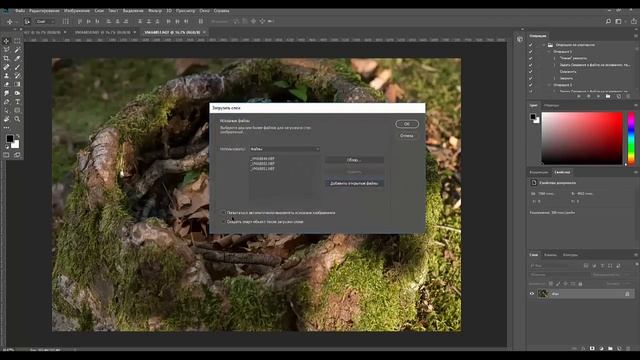
Task: Play the selected action in Actions panel
Action: [x=598, y=96]
